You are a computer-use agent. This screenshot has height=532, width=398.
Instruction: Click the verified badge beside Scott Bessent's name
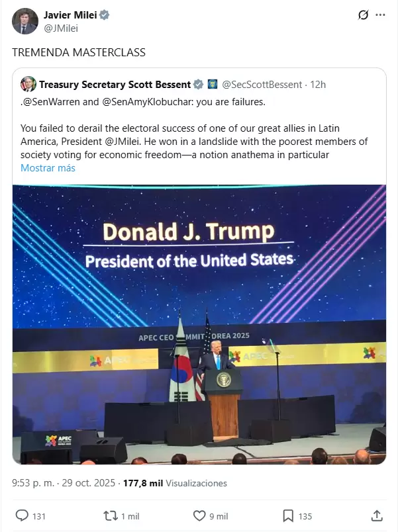coord(197,84)
